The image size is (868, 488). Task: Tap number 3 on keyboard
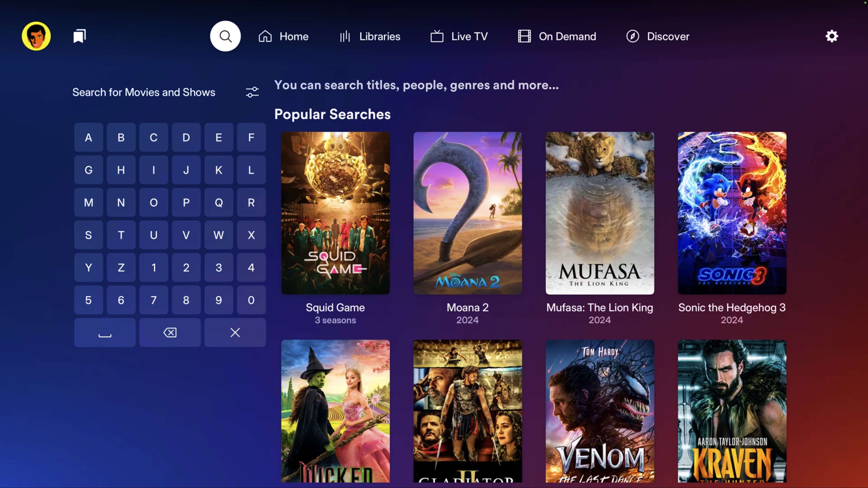pos(219,268)
